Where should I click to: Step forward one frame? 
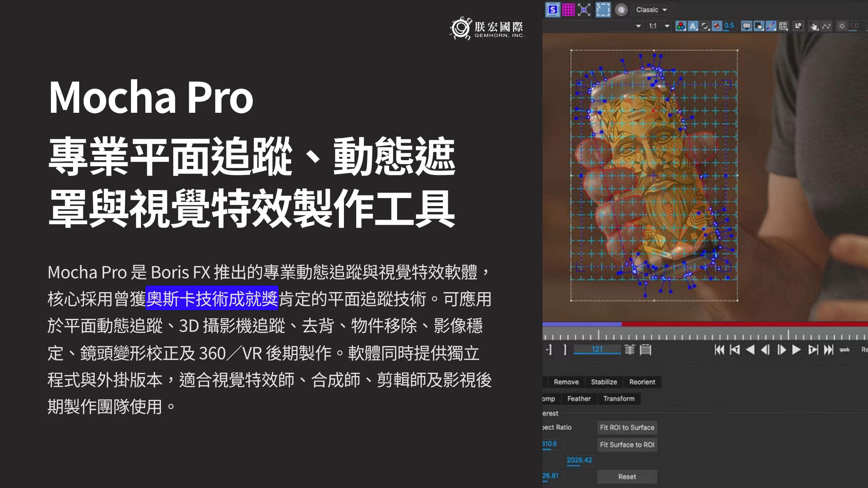781,350
